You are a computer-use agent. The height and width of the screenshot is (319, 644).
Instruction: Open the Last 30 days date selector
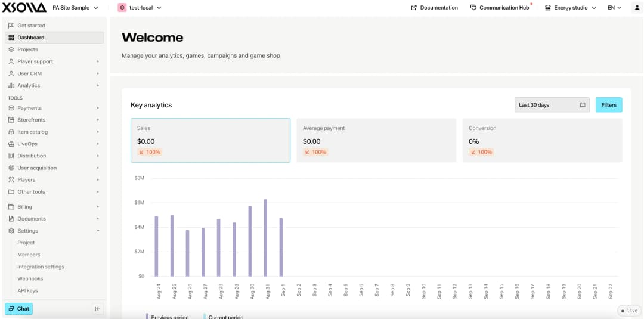552,105
